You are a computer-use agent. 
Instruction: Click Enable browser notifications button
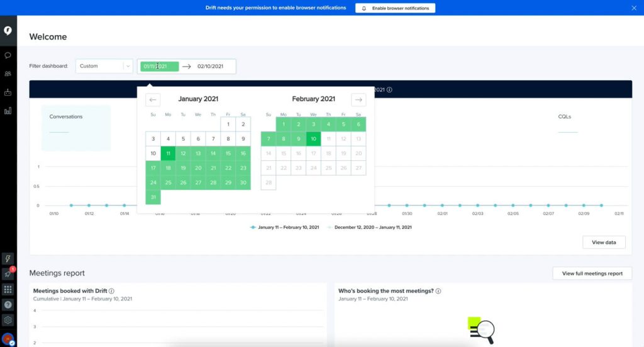pos(395,8)
